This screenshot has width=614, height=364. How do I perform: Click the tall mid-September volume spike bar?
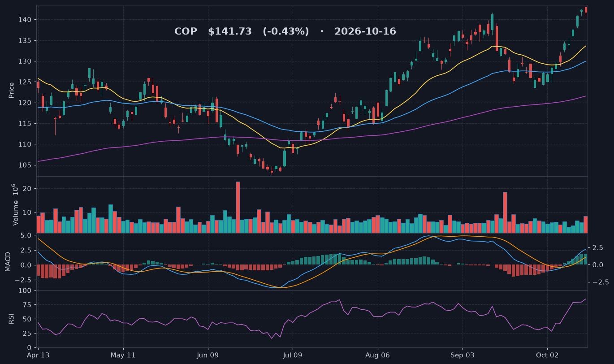tap(505, 212)
